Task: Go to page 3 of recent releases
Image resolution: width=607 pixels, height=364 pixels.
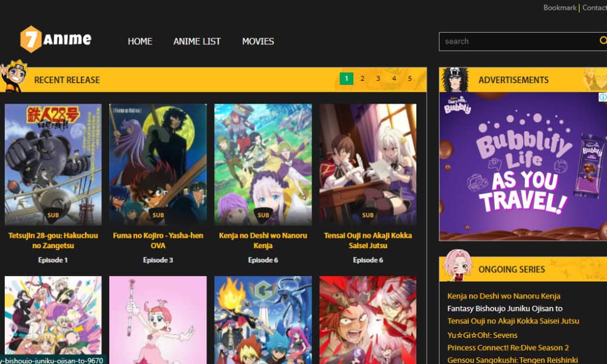Action: coord(378,78)
